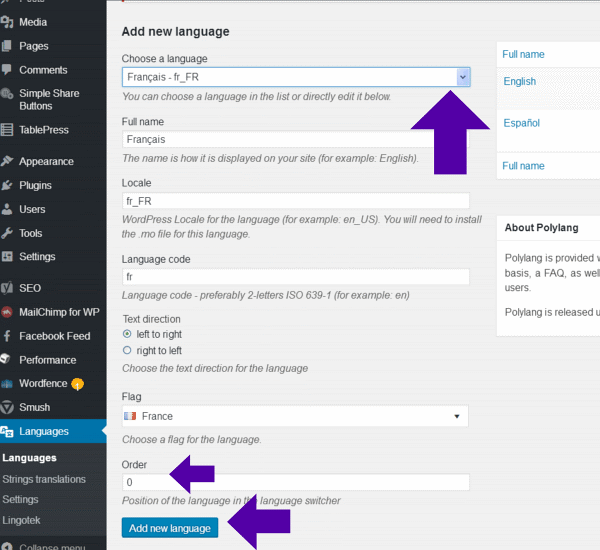Image resolution: width=600 pixels, height=550 pixels.
Task: Open Strings translations submenu item
Action: point(44,479)
